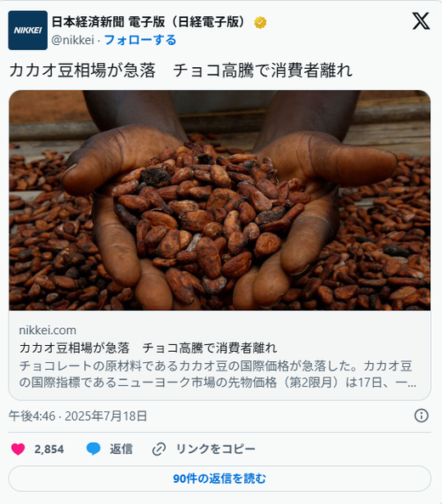Click the 返信 reply label
Screen dimensions: 442x504
(x=122, y=449)
